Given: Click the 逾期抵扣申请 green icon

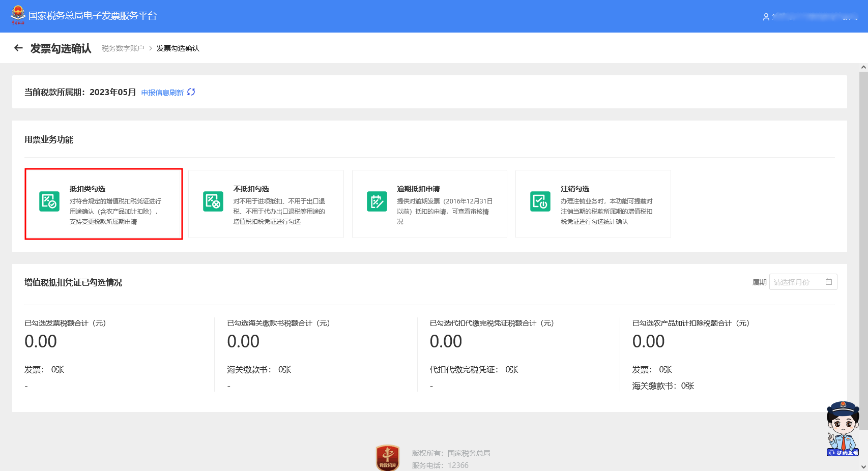Looking at the screenshot, I should (x=377, y=201).
